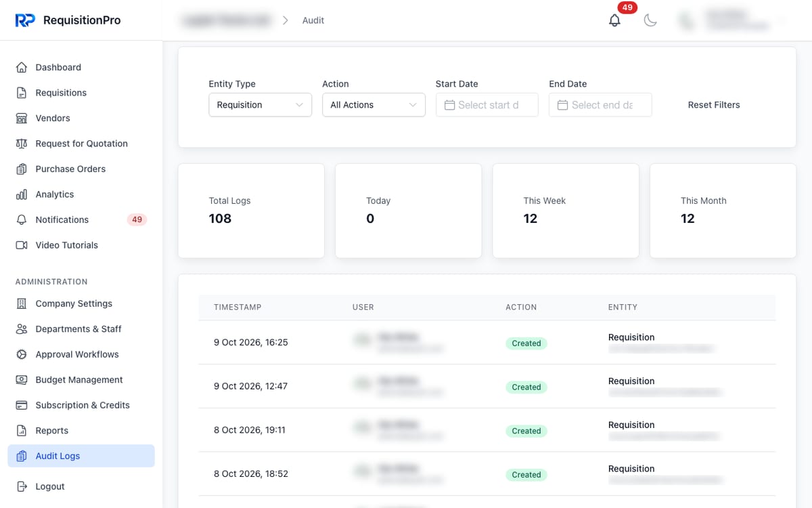The image size is (812, 508).
Task: Click the This Week 12 card
Action: pos(566,211)
